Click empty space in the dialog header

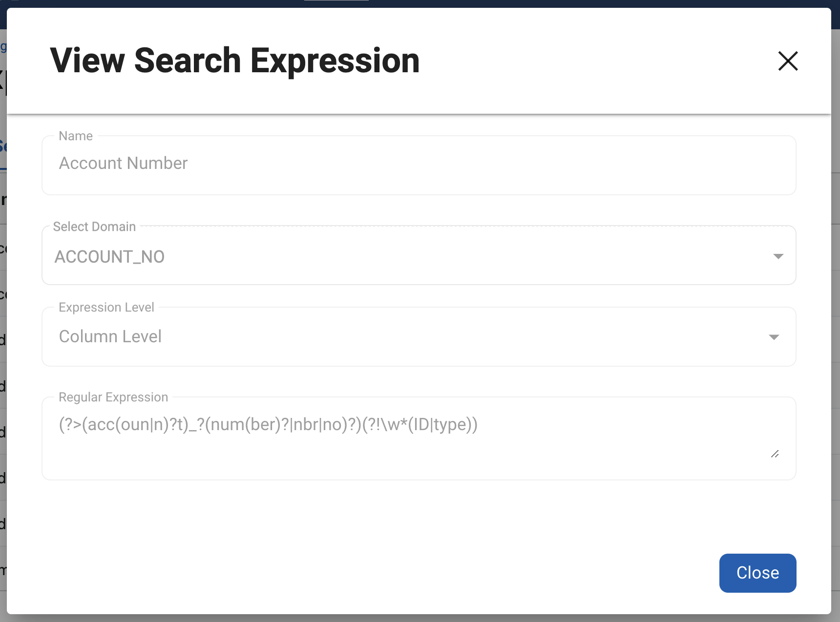point(586,61)
